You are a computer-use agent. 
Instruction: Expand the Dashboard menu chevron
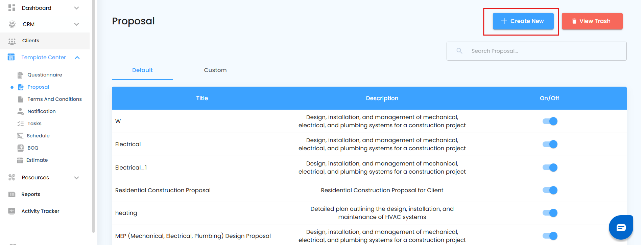(77, 8)
